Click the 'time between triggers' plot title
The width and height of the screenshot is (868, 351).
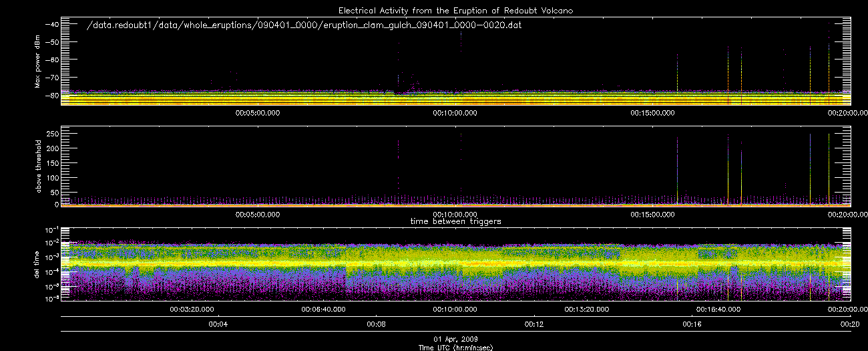point(455,221)
